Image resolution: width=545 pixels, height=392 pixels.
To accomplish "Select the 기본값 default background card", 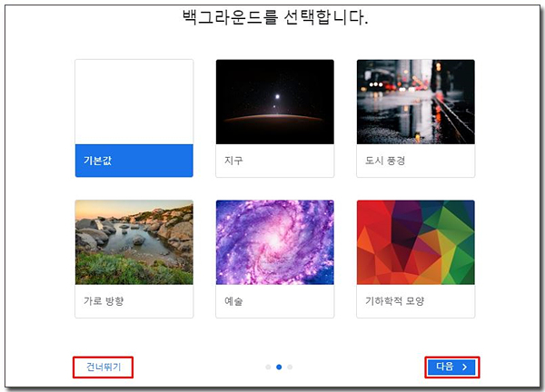I will pos(134,118).
